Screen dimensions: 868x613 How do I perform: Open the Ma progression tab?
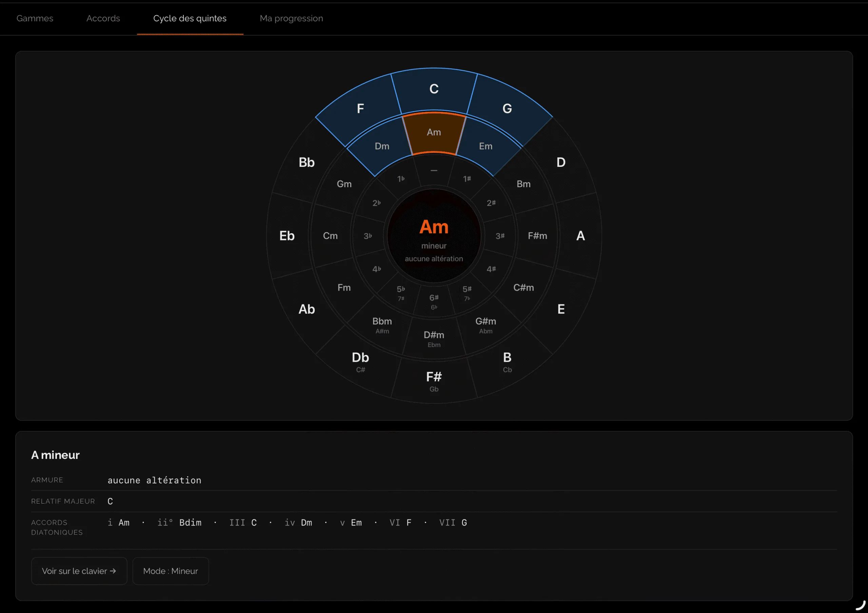click(x=291, y=19)
